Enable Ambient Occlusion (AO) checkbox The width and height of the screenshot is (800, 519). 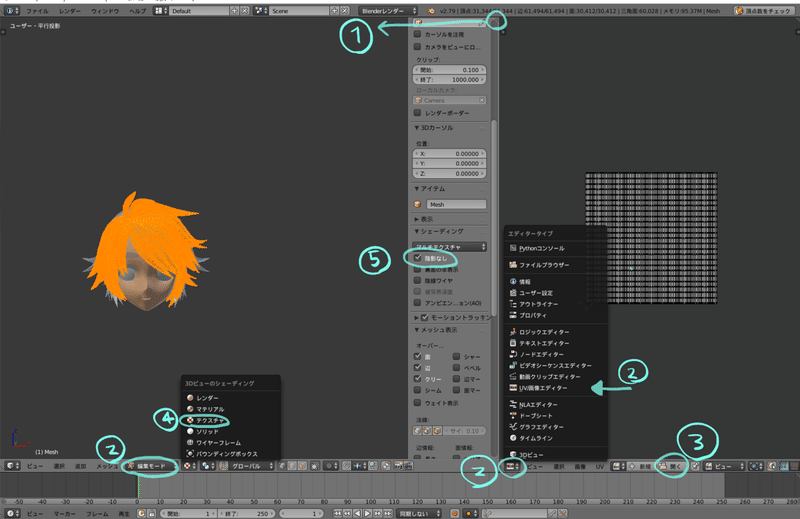coord(418,303)
